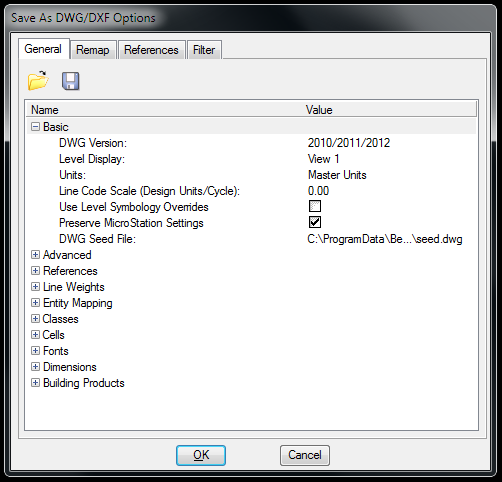Viewport: 502px width, 482px height.
Task: Expand the Building Products section
Action: [35, 383]
